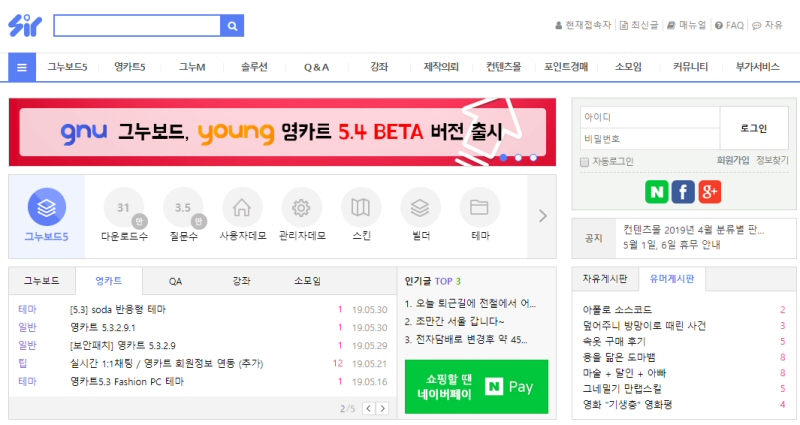The image size is (800, 425).
Task: Go to the previous page of board posts
Action: point(369,408)
